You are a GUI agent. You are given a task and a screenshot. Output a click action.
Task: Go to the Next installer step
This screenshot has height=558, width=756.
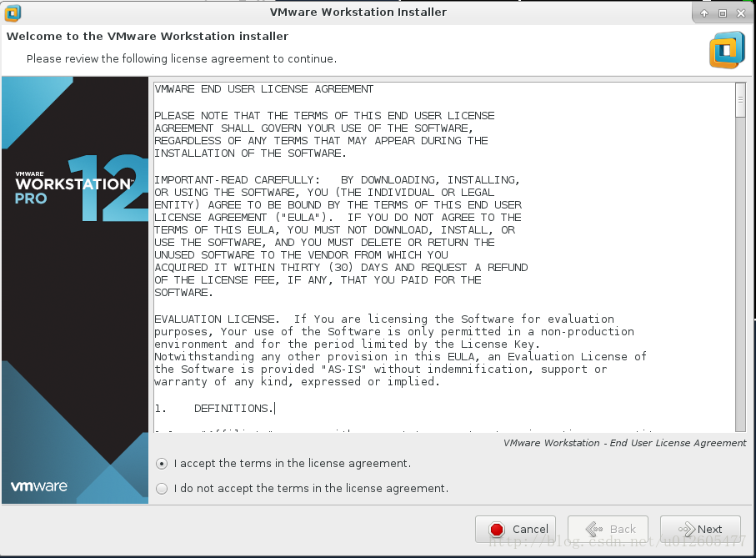pos(700,529)
